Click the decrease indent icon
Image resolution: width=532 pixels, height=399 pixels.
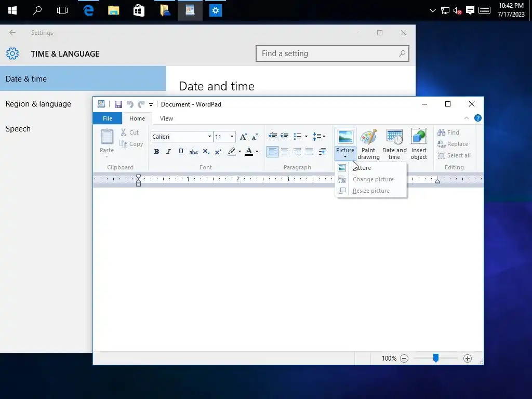(x=272, y=137)
